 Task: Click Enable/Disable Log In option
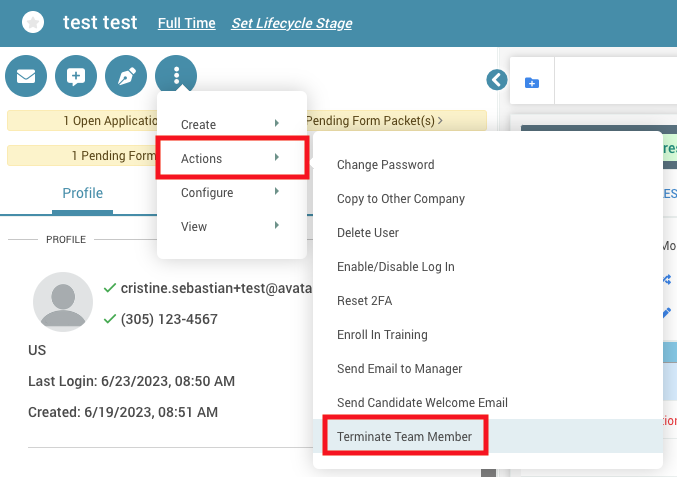pyautogui.click(x=395, y=266)
